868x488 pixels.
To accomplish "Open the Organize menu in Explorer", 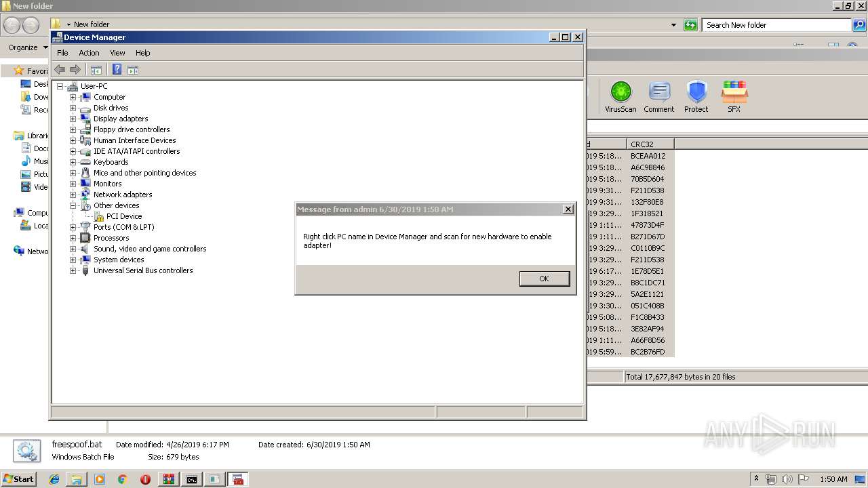I will (28, 47).
